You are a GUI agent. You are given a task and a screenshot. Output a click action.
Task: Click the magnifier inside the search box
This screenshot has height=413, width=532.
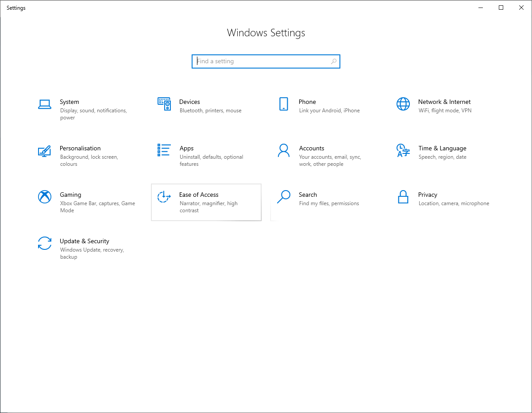click(334, 61)
